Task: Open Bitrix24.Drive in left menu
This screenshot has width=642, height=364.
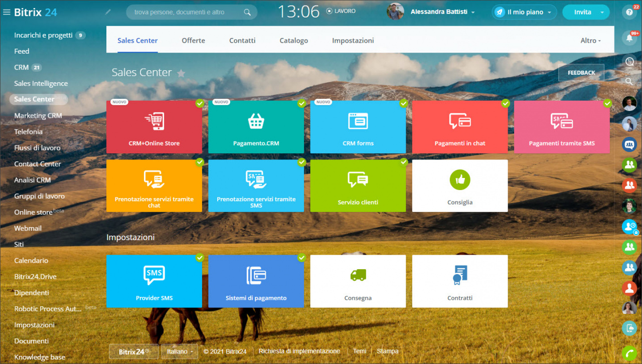Action: 35,277
